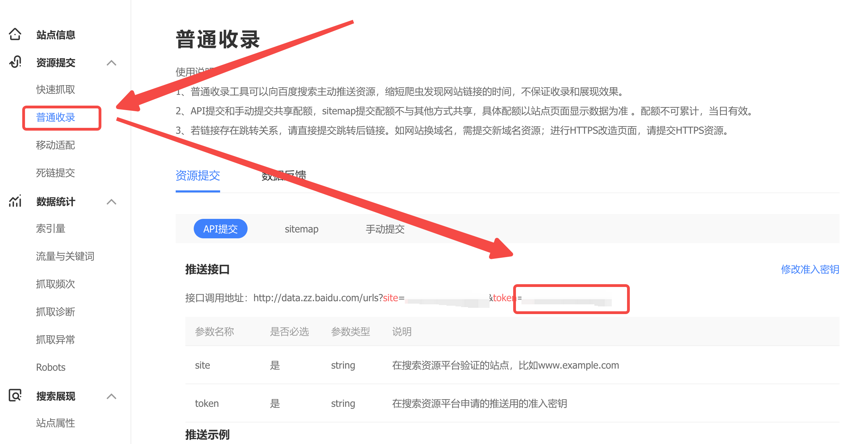The height and width of the screenshot is (444, 868).
Task: Select 普通收录 in the sidebar
Action: (56, 118)
